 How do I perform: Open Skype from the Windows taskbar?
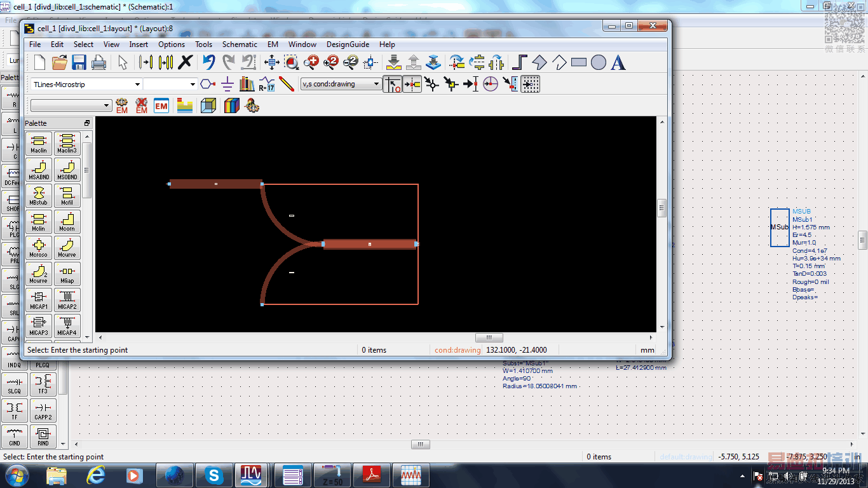pos(213,475)
